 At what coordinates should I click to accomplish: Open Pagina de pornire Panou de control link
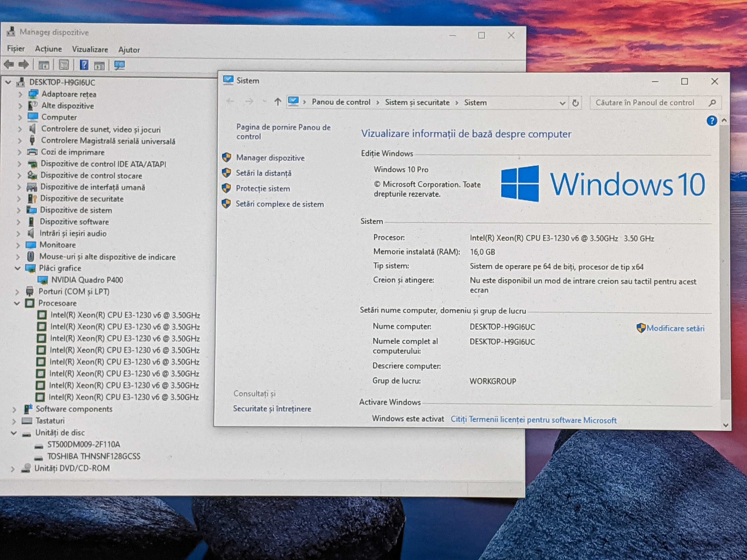click(283, 132)
